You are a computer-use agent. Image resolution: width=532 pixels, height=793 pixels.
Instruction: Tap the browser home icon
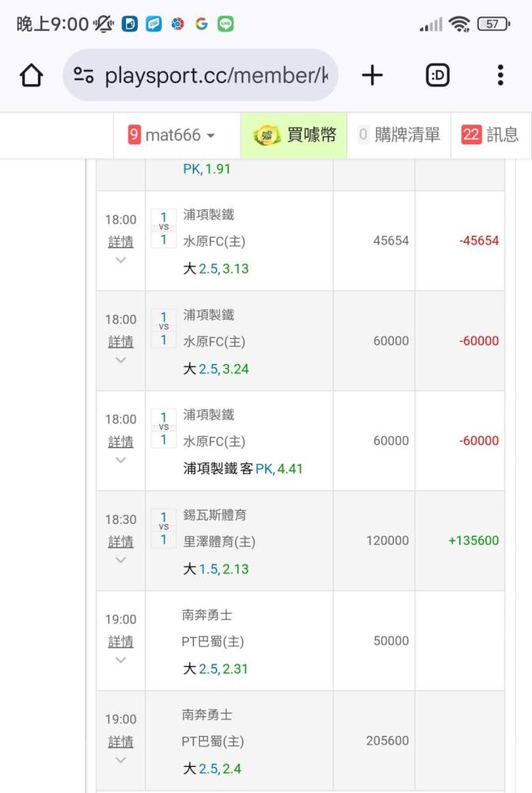(31, 75)
